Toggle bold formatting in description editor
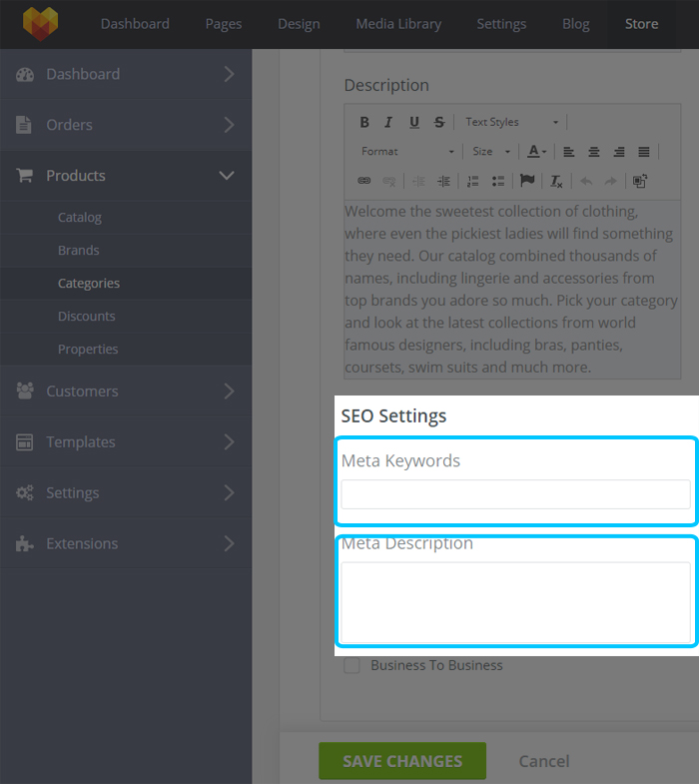The width and height of the screenshot is (699, 784). click(x=364, y=122)
